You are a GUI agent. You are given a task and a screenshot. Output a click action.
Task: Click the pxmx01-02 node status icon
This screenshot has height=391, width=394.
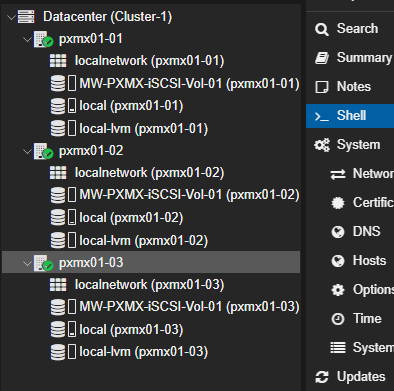[43, 151]
